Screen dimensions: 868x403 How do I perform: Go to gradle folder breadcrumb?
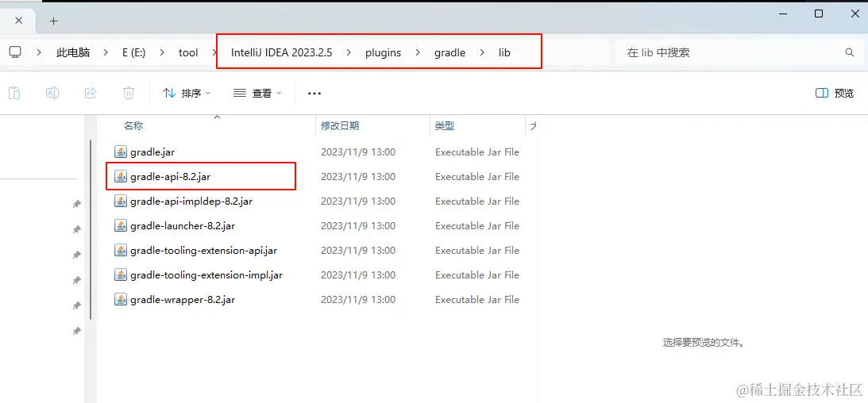(449, 52)
